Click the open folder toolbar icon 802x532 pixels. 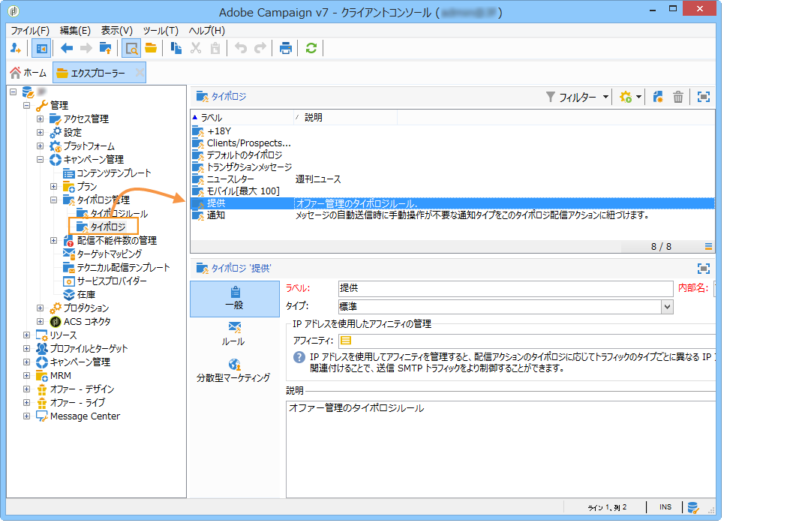click(x=151, y=49)
